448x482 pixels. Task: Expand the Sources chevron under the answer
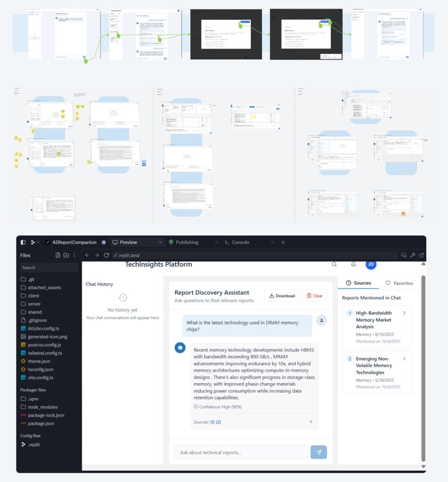310,422
